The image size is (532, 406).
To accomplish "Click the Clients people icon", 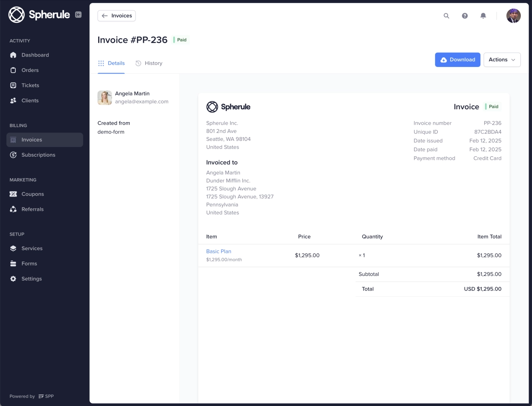I will tap(13, 101).
